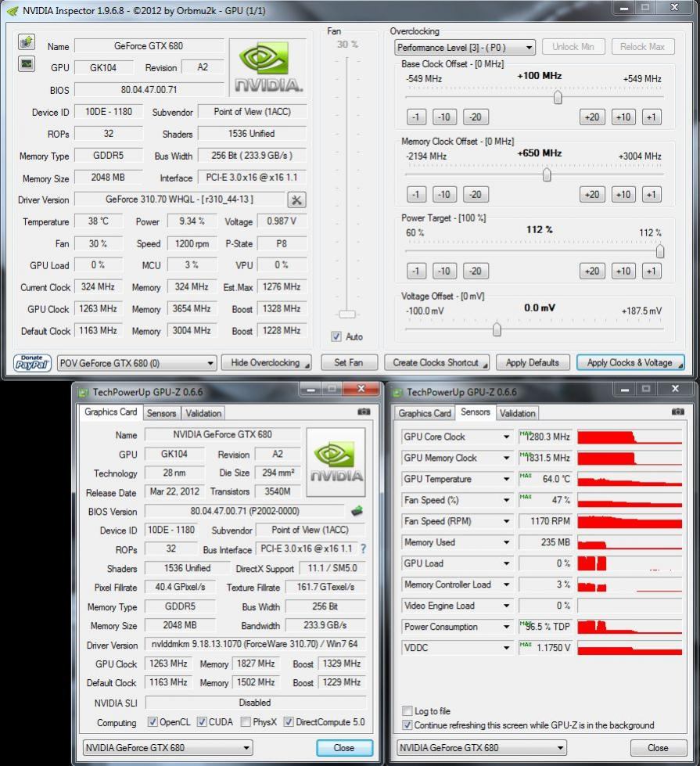Toggle the Auto fan checkbox
Image resolution: width=700 pixels, height=766 pixels.
click(336, 336)
